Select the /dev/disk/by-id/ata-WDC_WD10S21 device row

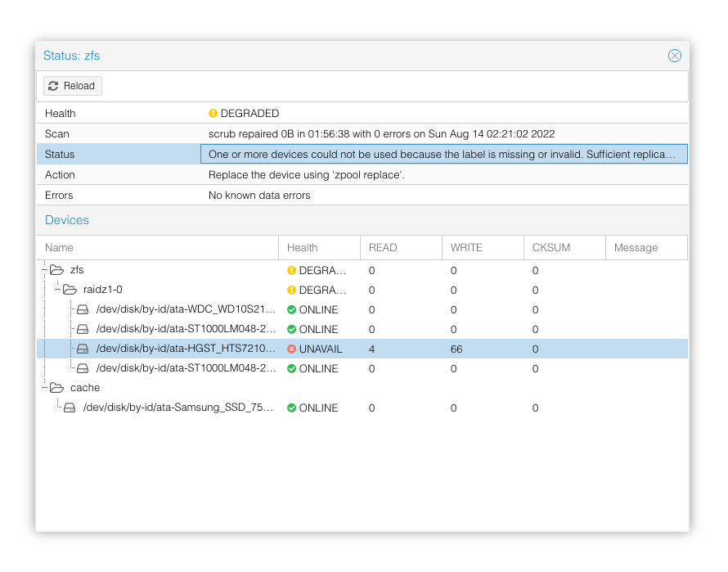tap(362, 309)
